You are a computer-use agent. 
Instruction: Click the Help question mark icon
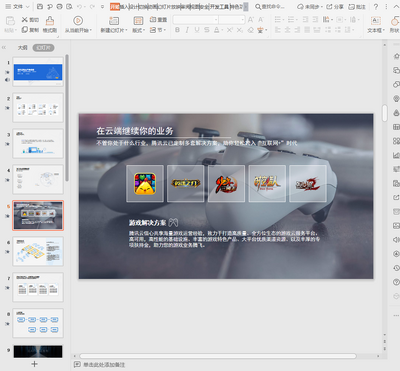[376, 7]
